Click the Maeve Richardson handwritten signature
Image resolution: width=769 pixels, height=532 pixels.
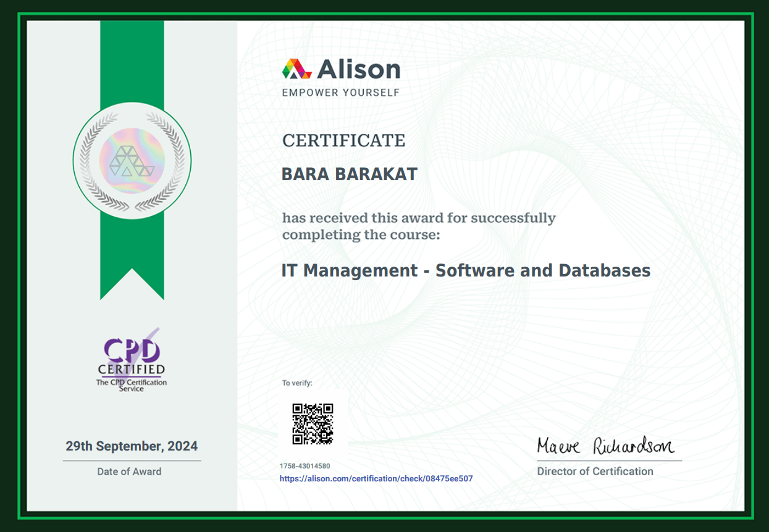point(605,446)
